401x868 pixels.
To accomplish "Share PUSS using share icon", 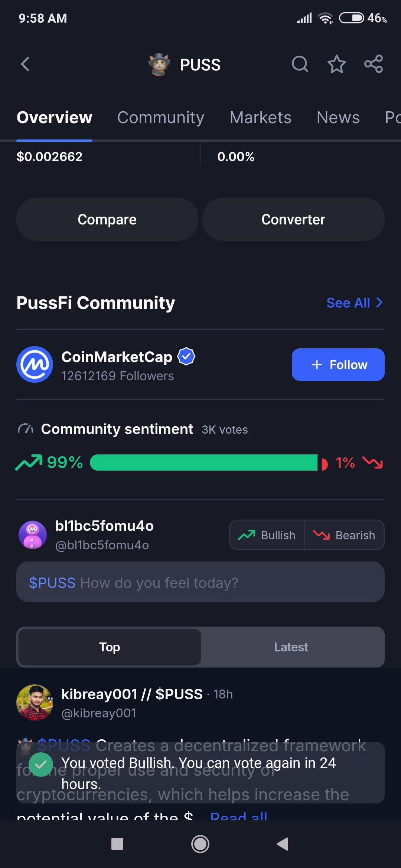I will tap(374, 64).
